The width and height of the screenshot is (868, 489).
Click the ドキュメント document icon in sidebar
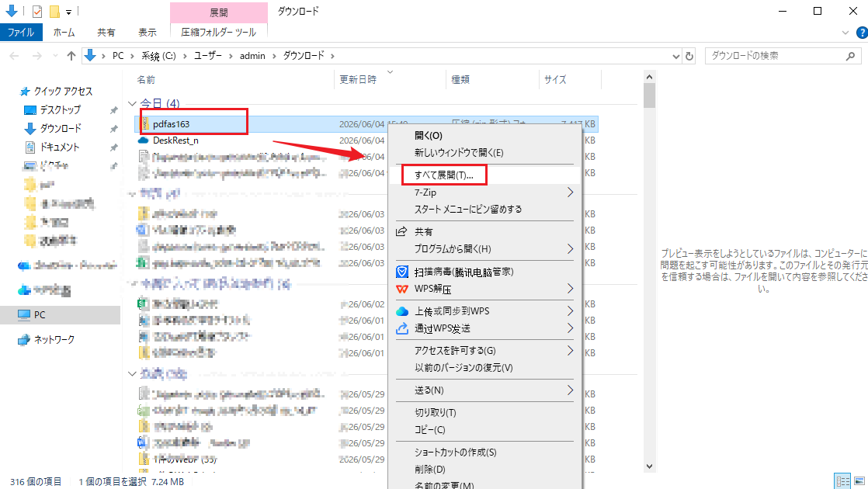[30, 147]
